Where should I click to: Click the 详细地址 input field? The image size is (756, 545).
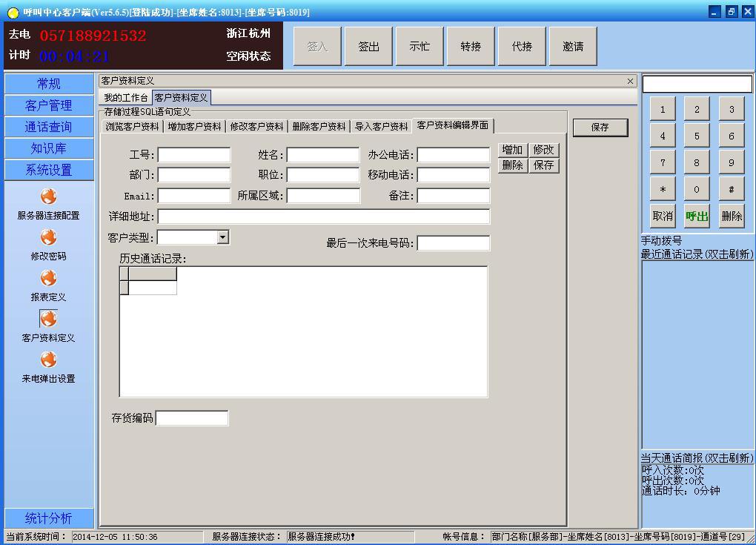click(x=323, y=217)
